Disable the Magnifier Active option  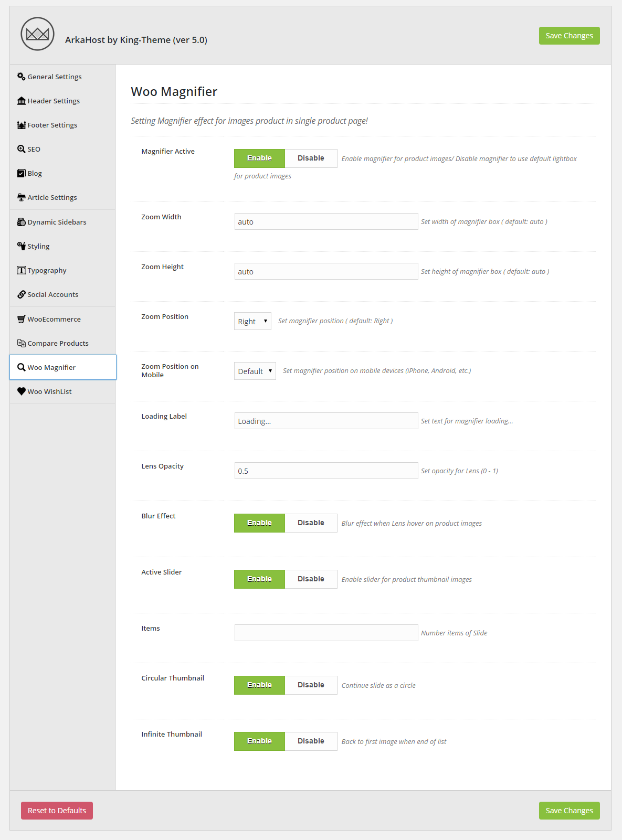click(x=311, y=158)
